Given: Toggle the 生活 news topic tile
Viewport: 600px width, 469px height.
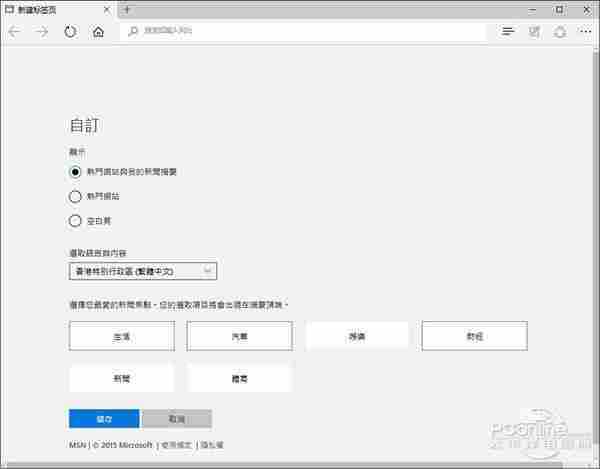Looking at the screenshot, I should click(x=121, y=337).
